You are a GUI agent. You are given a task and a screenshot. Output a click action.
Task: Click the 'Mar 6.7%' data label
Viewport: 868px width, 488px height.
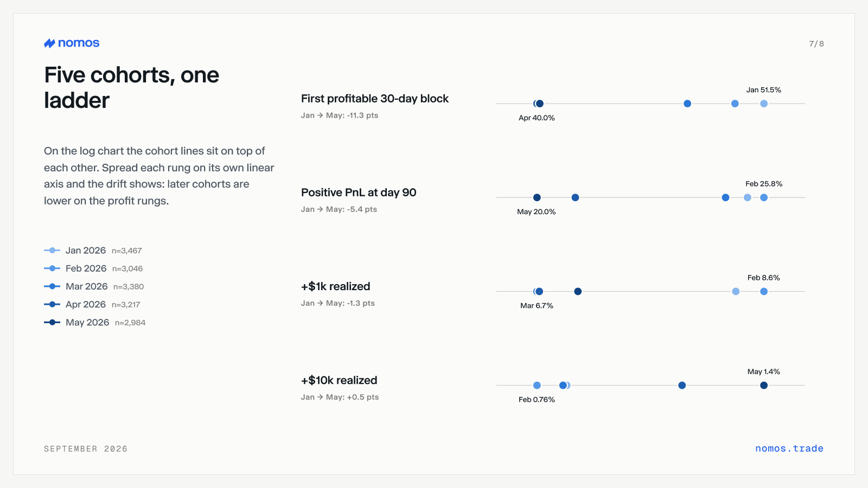pyautogui.click(x=537, y=306)
